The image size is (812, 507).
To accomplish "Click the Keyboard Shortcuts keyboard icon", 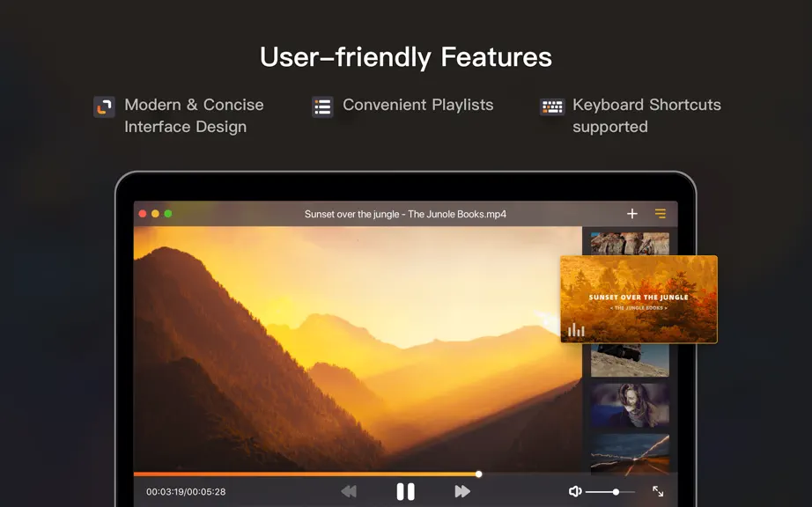I will [552, 107].
